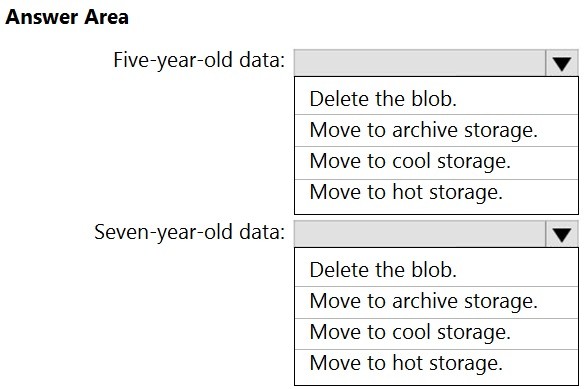Viewport: 584px width, 389px height.
Task: Click the Answer Area heading
Action: tap(67, 17)
